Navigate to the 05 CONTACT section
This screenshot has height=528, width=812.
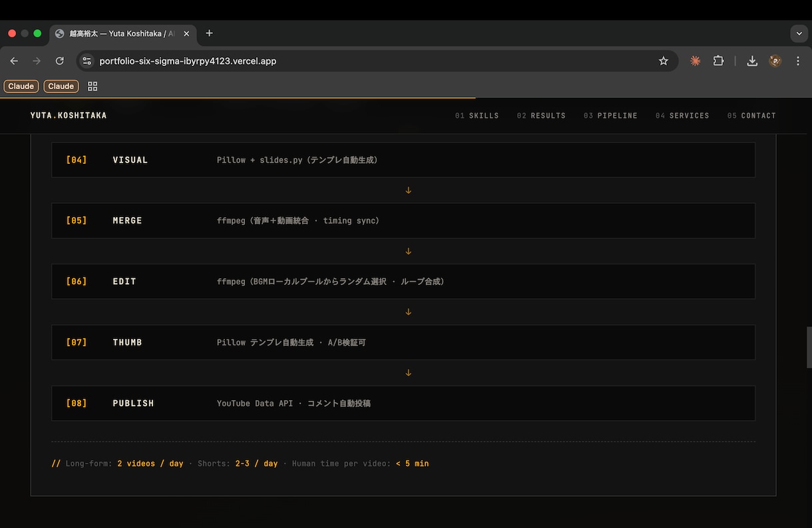[x=751, y=116]
